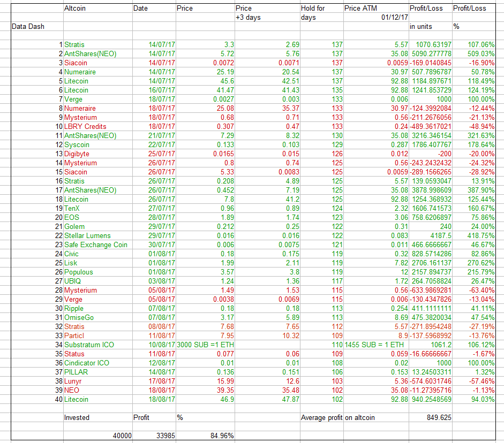Viewport: 504px width, 443px height.
Task: Select the '40000' invested amount cell
Action: click(98, 436)
